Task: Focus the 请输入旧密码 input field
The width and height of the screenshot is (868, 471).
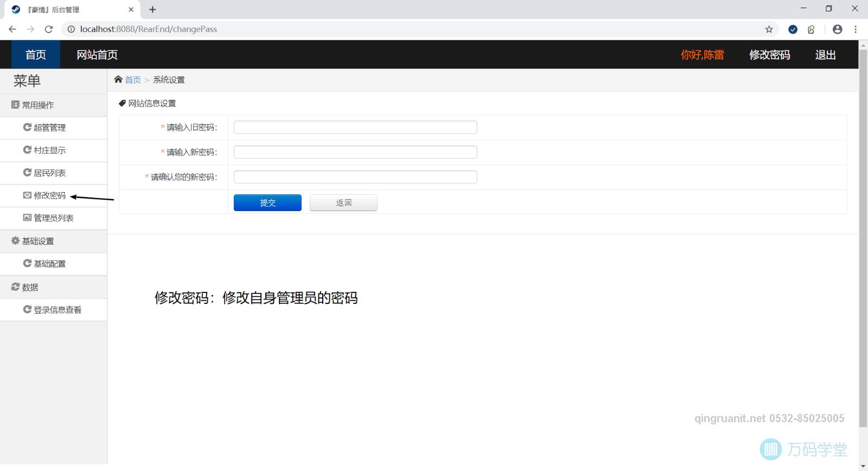Action: pyautogui.click(x=355, y=128)
